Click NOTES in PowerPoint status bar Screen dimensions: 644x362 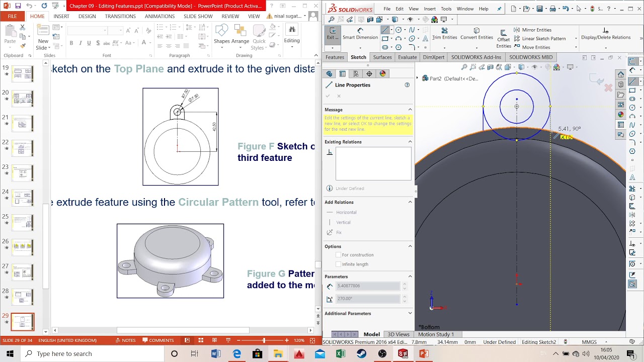coord(125,340)
